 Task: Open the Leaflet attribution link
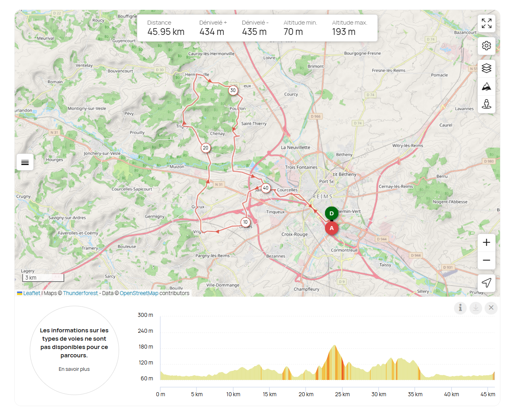31,293
